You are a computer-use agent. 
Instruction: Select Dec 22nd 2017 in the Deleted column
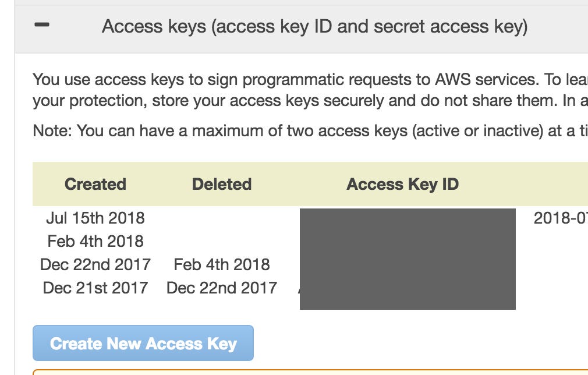pyautogui.click(x=222, y=288)
